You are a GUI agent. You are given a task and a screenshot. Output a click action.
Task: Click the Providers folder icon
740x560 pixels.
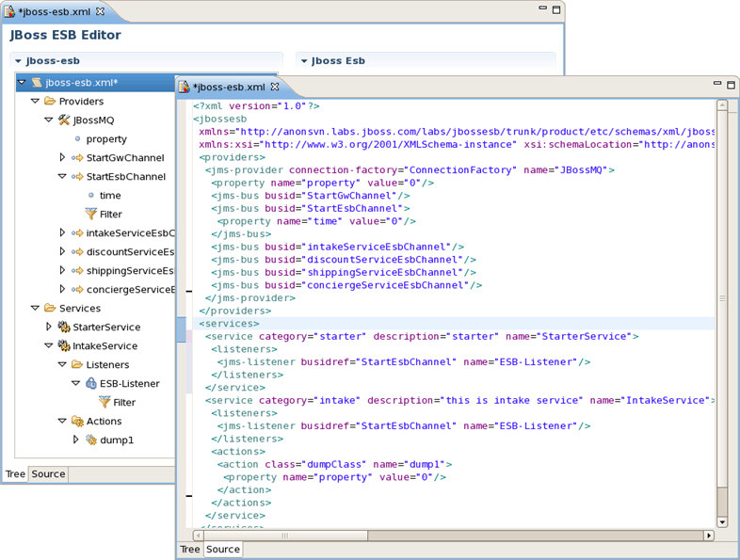tap(50, 101)
